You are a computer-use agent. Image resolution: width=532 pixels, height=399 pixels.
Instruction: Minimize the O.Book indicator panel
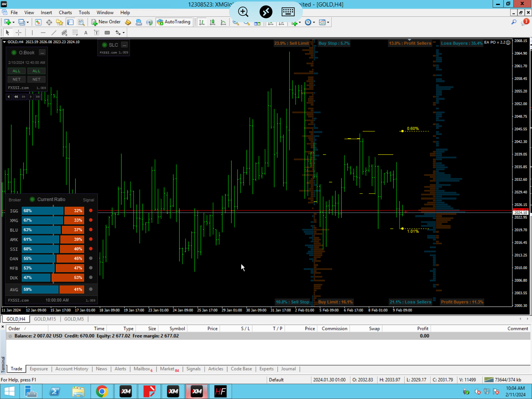point(42,52)
